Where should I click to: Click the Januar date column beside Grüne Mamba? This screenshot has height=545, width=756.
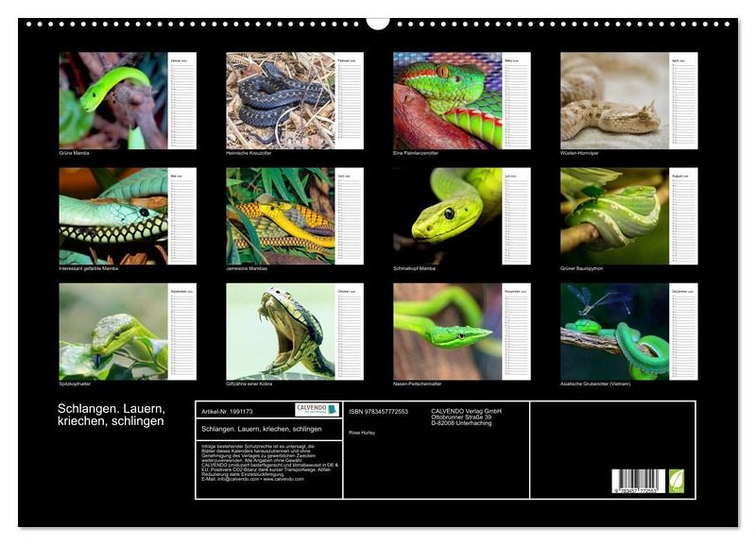click(x=182, y=102)
